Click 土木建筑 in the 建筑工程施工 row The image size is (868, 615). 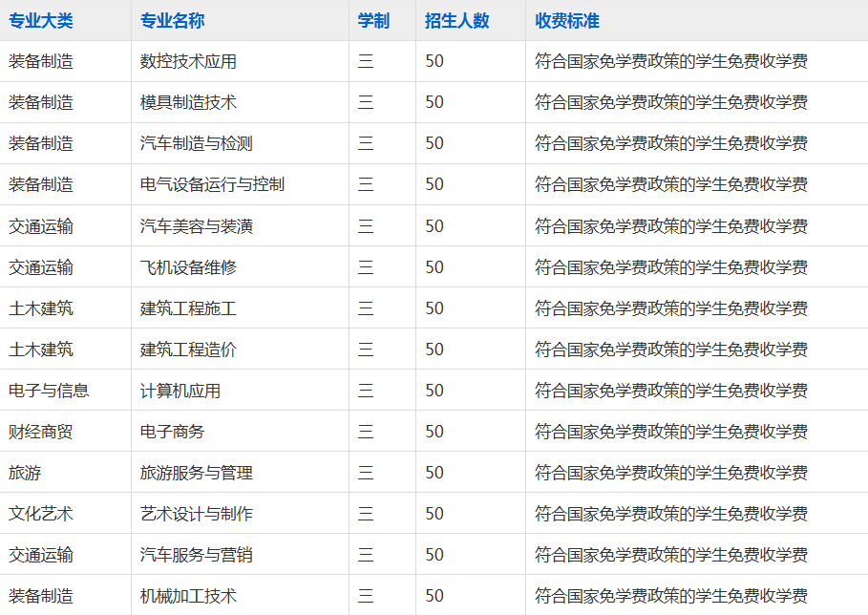pyautogui.click(x=41, y=307)
